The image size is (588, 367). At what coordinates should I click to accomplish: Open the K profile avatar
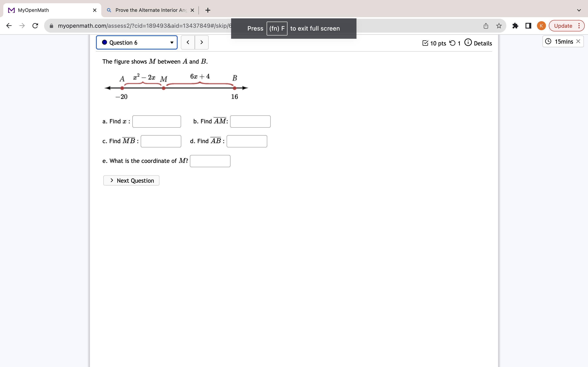pyautogui.click(x=541, y=26)
